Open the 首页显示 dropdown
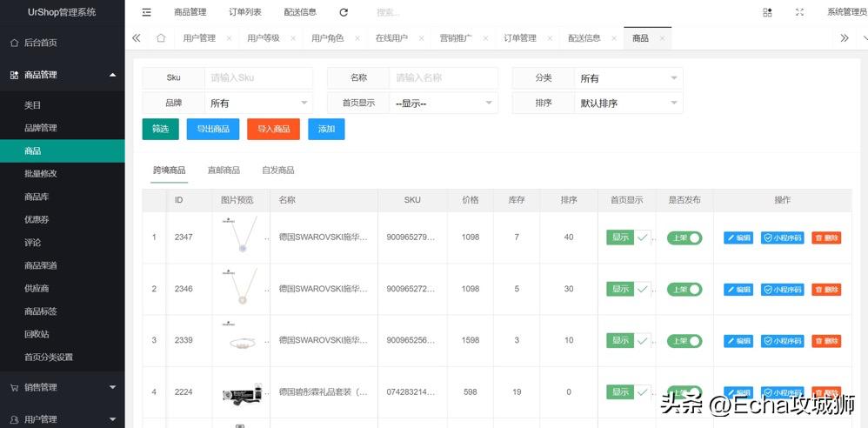 coord(444,103)
